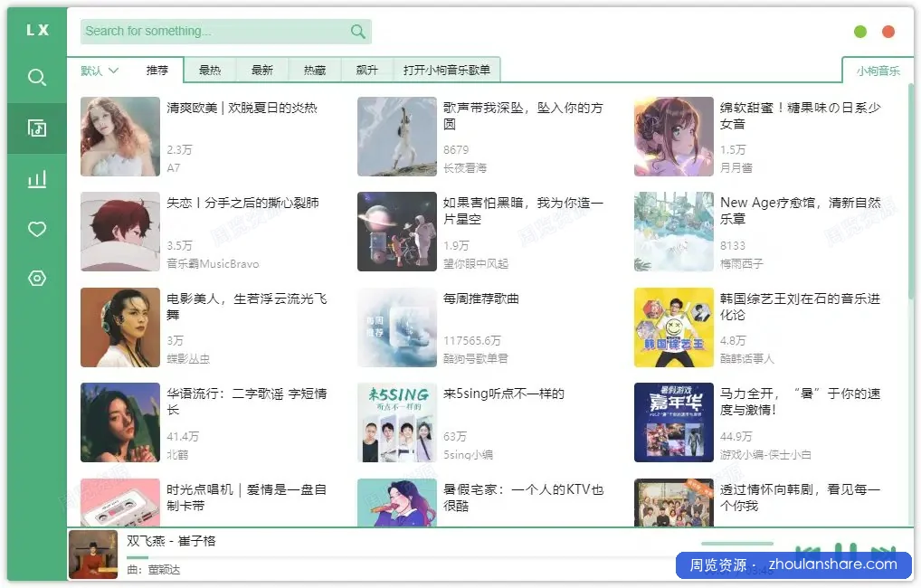Viewport: 921px width, 588px height.
Task: Open cover of 来5sing听点不一样的 playlist
Action: 397,422
